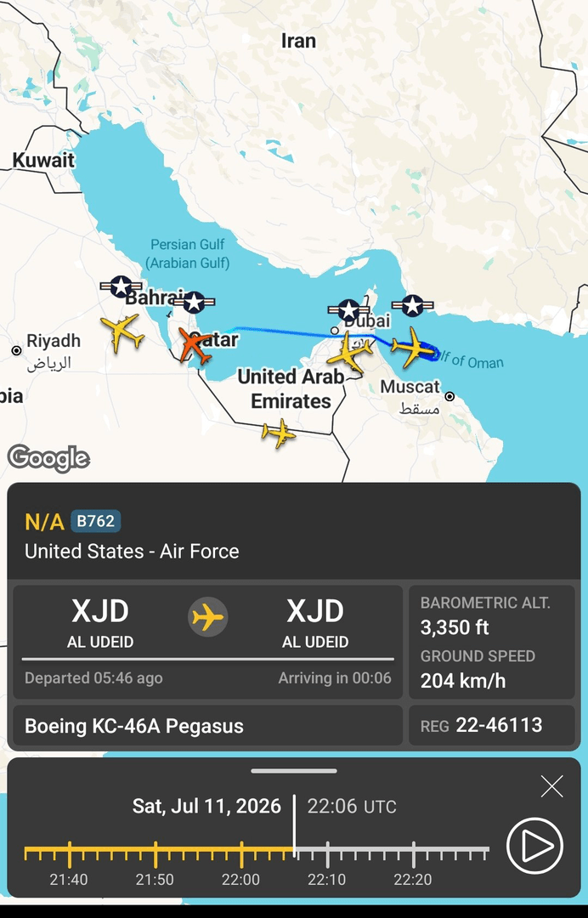Screen dimensions: 588x918
Task: Select the US roundel above Gulf of Oman
Action: click(412, 306)
